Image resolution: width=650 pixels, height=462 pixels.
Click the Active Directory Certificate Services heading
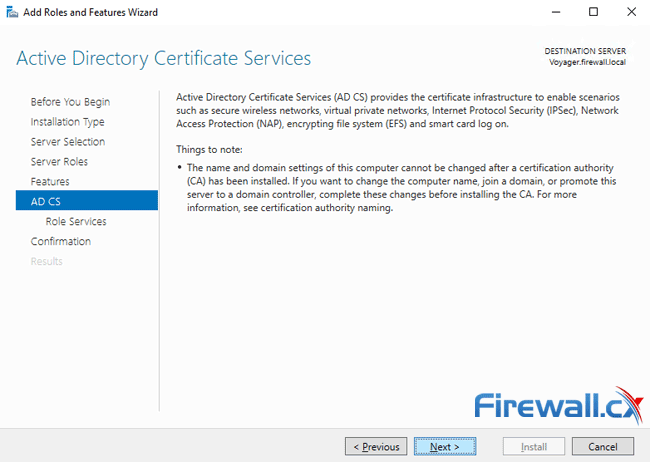coord(164,58)
